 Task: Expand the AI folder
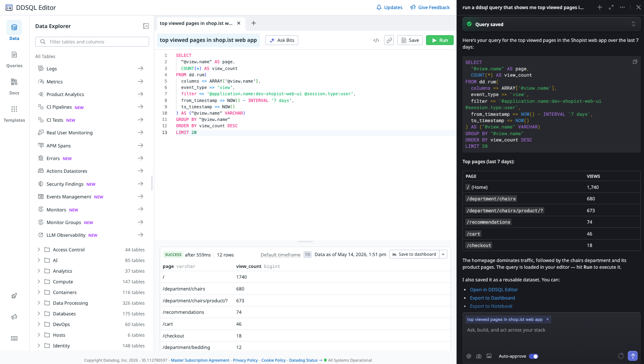pyautogui.click(x=39, y=260)
